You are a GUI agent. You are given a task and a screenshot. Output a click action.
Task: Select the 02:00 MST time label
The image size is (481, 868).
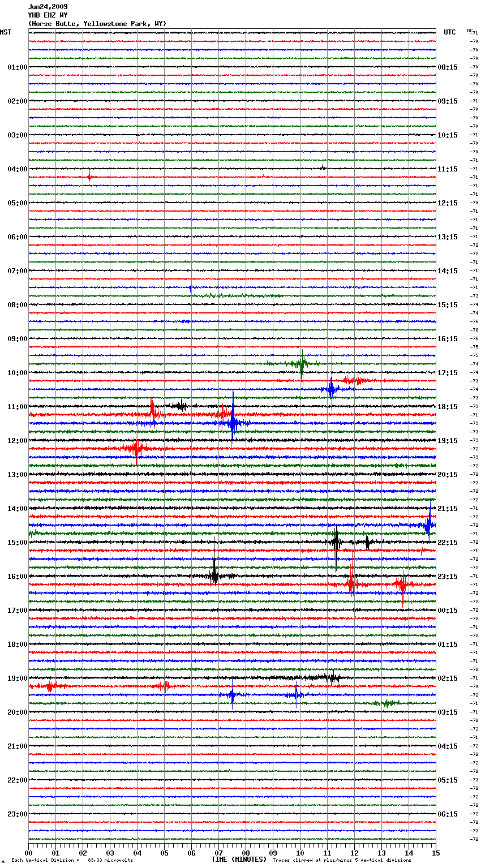tap(18, 101)
